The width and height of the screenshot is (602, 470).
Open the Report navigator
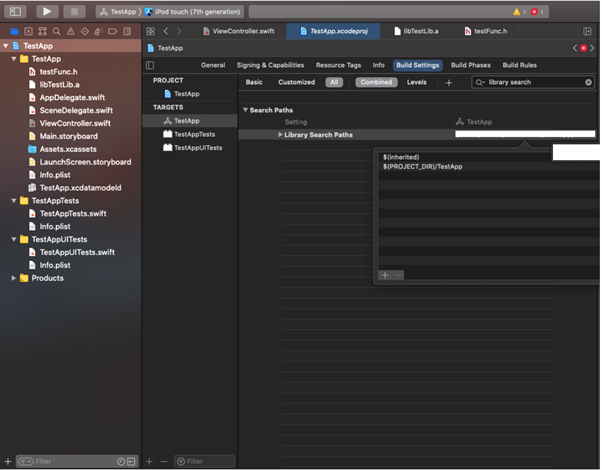(x=127, y=31)
